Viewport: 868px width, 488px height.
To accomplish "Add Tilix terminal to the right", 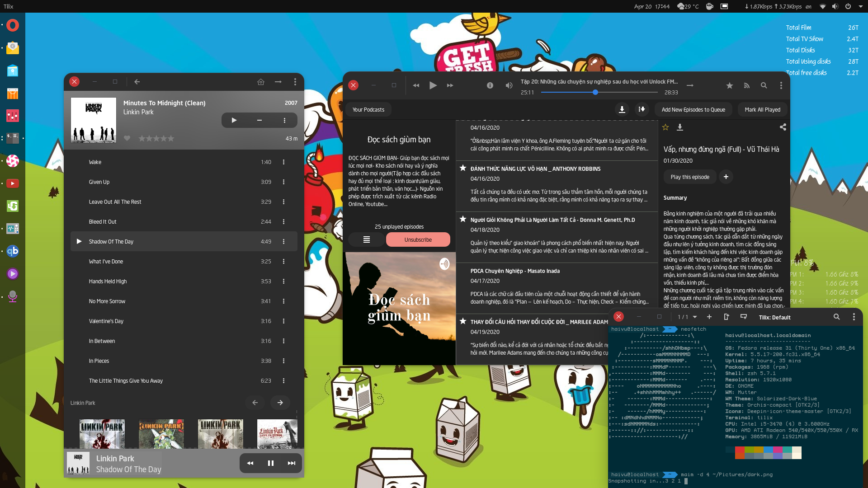I will pyautogui.click(x=726, y=317).
